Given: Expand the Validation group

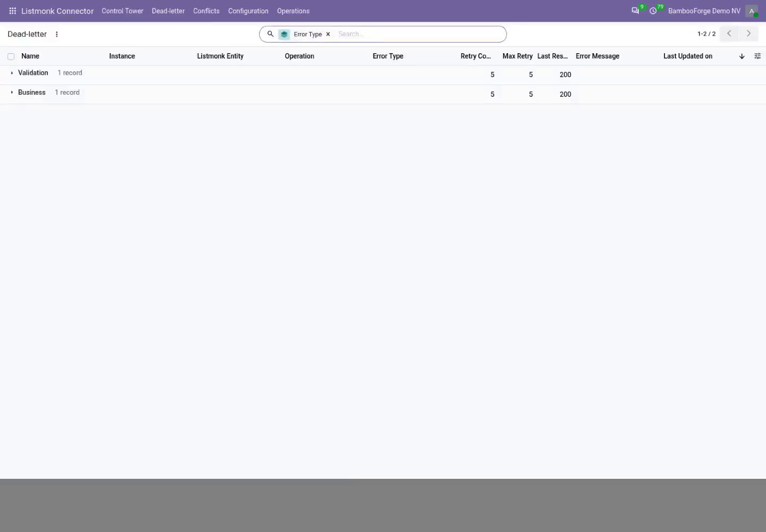Looking at the screenshot, I should tap(12, 73).
